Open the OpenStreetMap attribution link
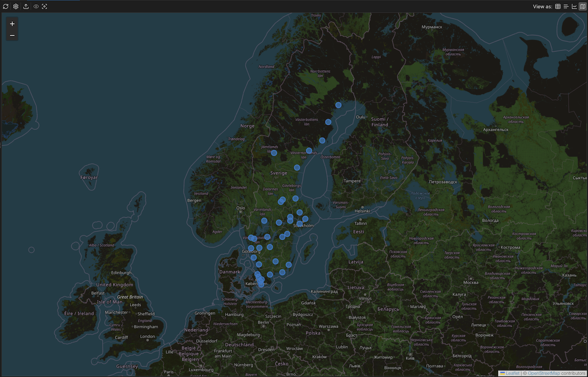The image size is (588, 377). click(x=544, y=373)
